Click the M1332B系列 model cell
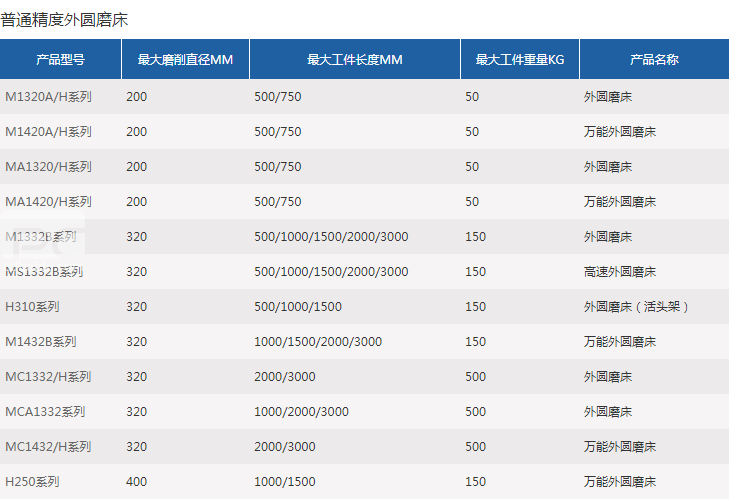 41,237
